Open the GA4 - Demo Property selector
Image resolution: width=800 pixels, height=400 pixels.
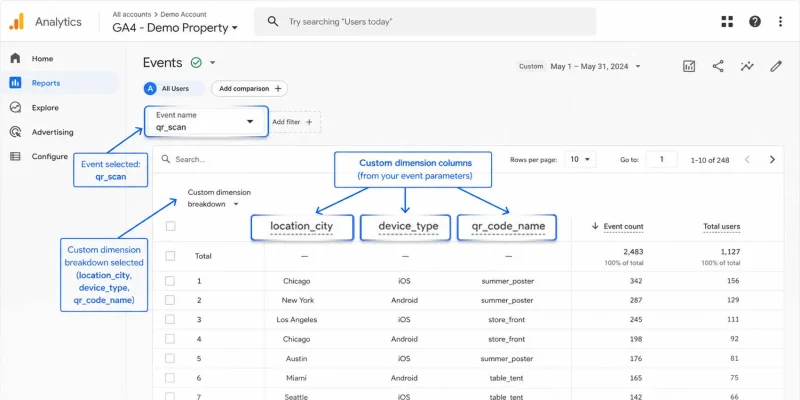tap(175, 28)
